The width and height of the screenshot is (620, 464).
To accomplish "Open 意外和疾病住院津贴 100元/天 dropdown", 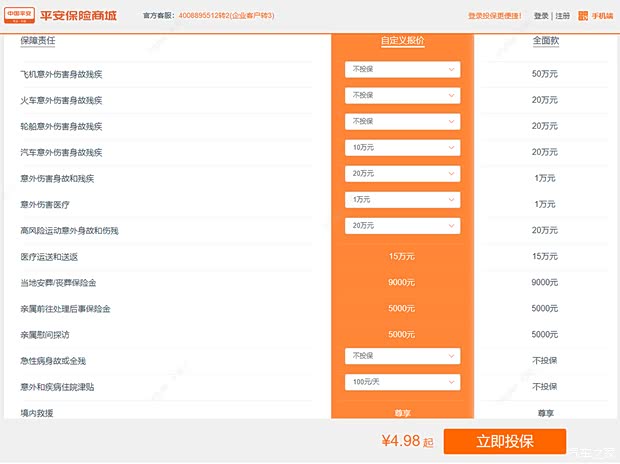I will click(403, 383).
